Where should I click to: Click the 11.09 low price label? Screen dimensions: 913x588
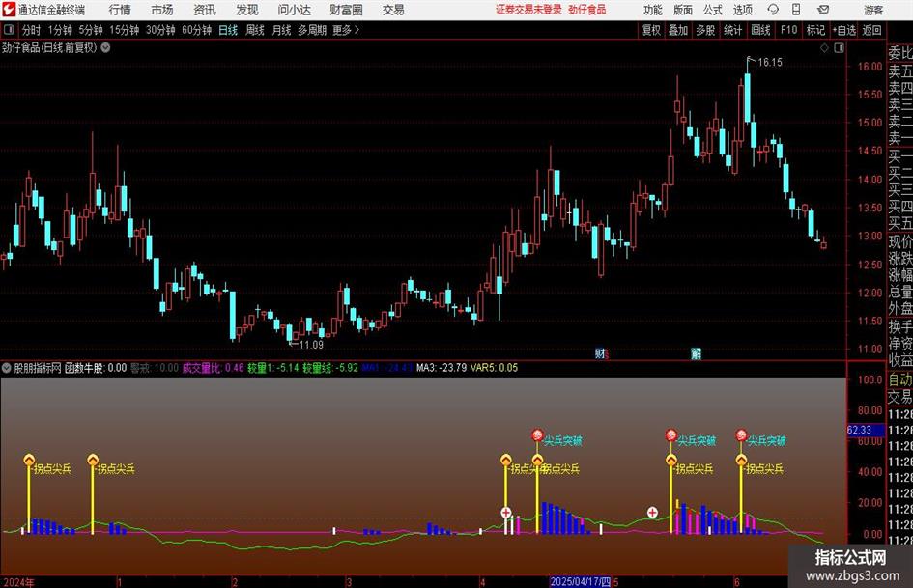tap(311, 345)
